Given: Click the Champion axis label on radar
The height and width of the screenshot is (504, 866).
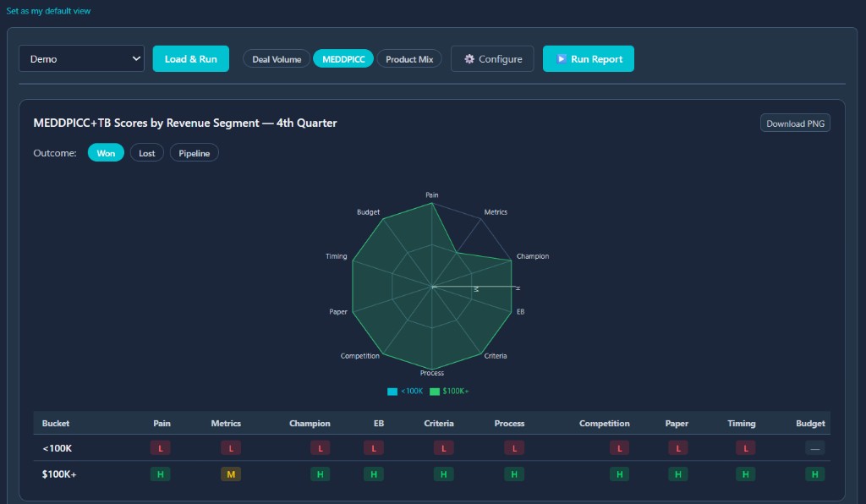Looking at the screenshot, I should [x=533, y=256].
